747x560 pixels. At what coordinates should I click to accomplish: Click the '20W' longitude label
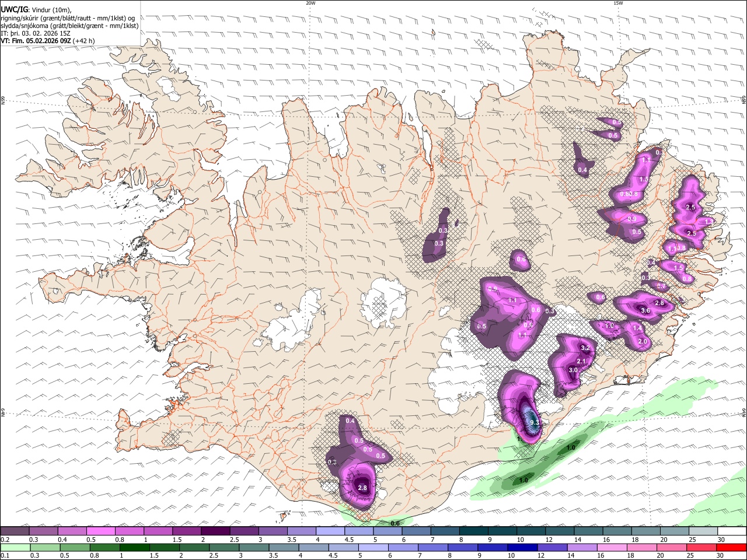[310, 3]
